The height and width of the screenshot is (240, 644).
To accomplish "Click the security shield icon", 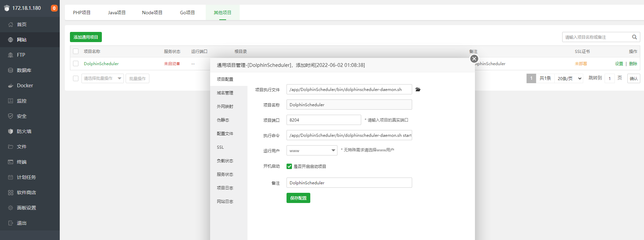I will 11,116.
